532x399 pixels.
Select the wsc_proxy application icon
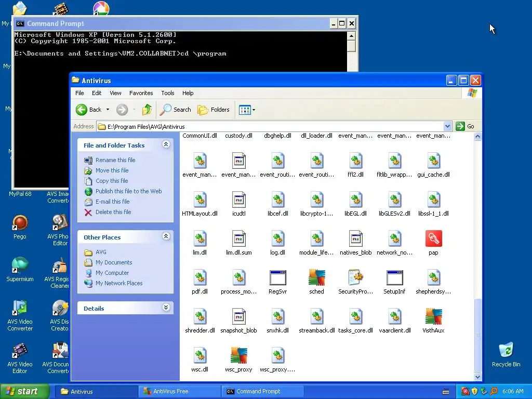pyautogui.click(x=238, y=355)
